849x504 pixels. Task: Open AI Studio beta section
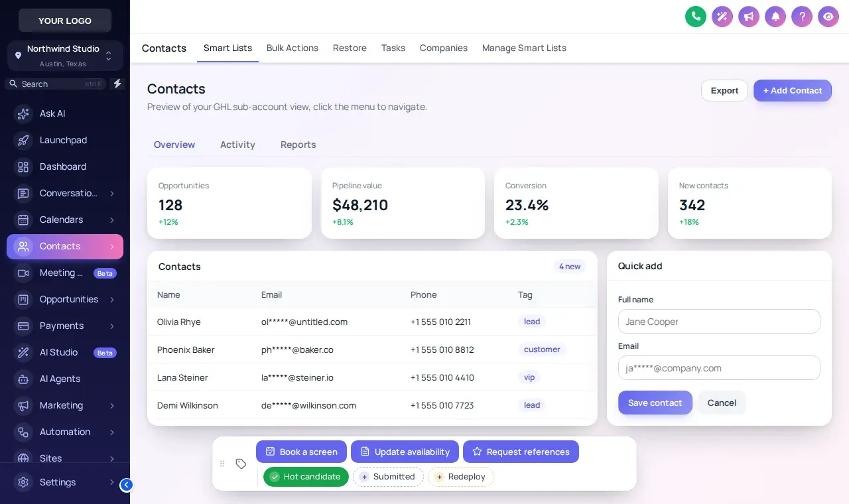coord(65,352)
